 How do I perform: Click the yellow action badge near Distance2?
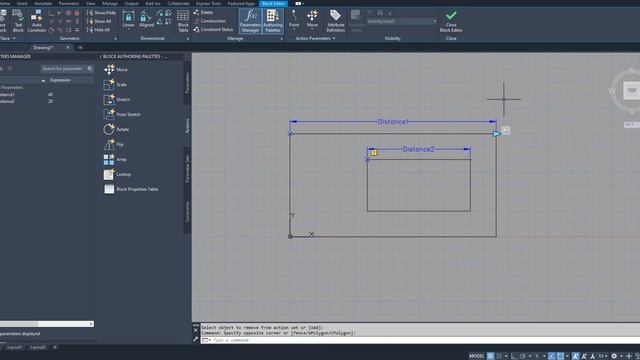(x=374, y=153)
